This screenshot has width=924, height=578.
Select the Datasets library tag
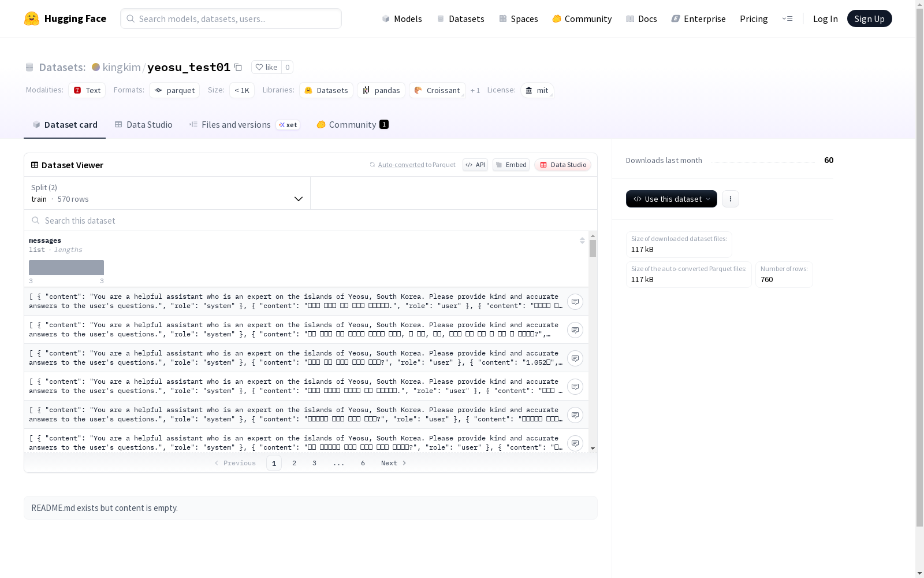(x=326, y=90)
